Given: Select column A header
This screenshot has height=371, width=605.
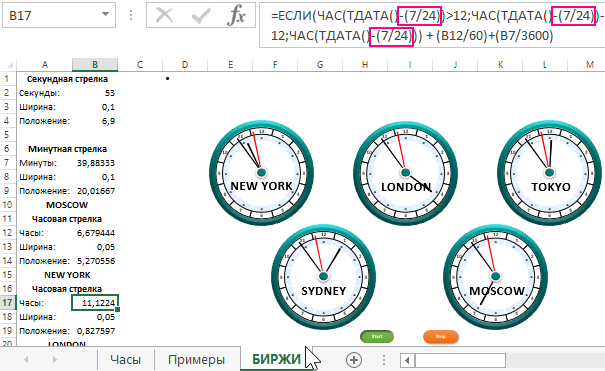Looking at the screenshot, I should [x=45, y=65].
